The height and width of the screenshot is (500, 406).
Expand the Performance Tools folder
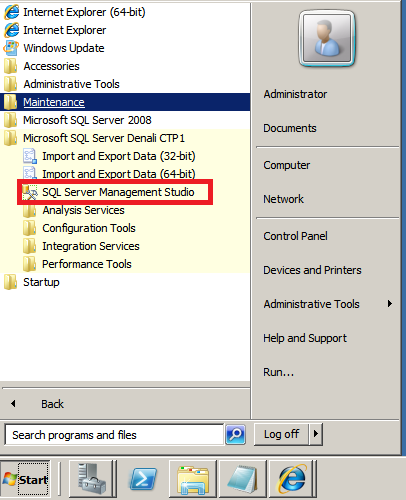(x=87, y=264)
